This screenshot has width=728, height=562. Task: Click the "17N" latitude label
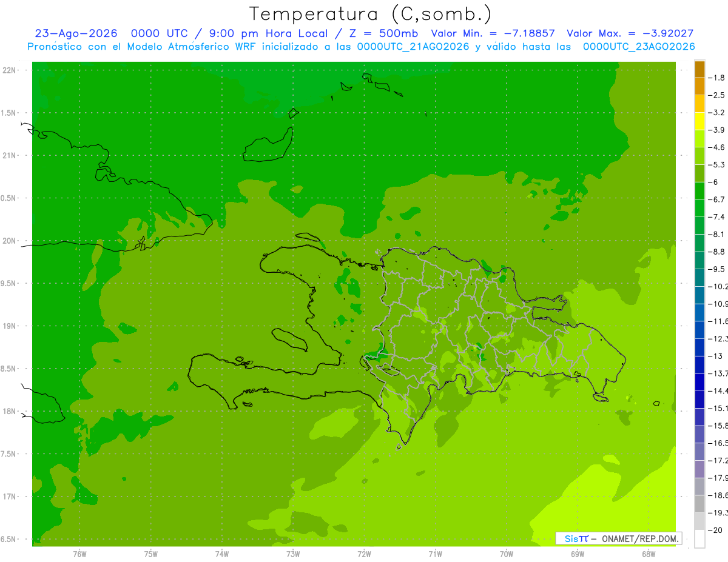click(x=9, y=497)
